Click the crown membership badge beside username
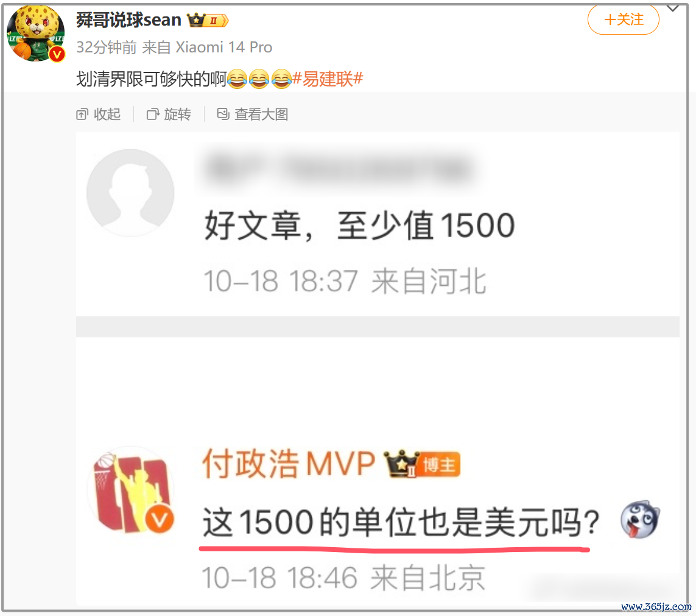 pos(207,20)
